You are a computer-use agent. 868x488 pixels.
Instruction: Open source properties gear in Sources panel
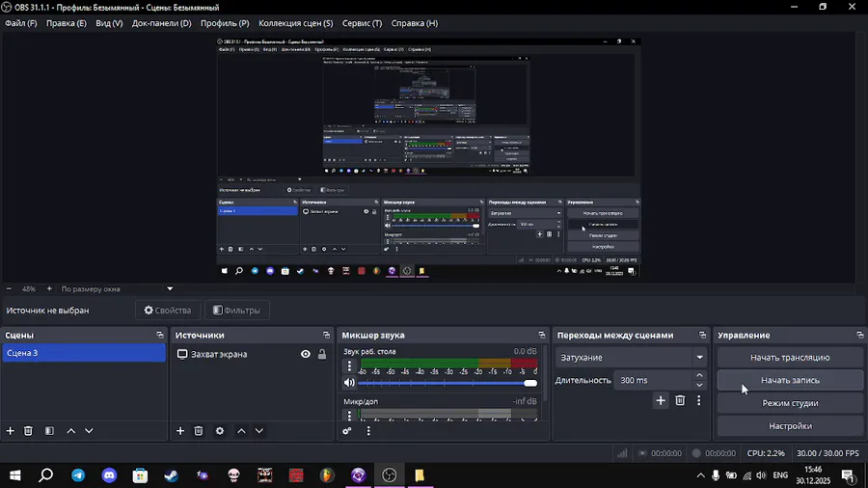click(x=220, y=430)
